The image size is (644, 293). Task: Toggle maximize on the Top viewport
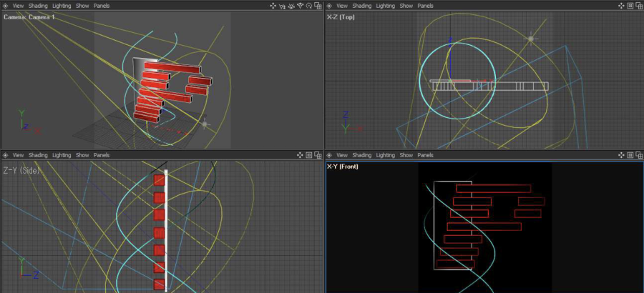pos(639,6)
